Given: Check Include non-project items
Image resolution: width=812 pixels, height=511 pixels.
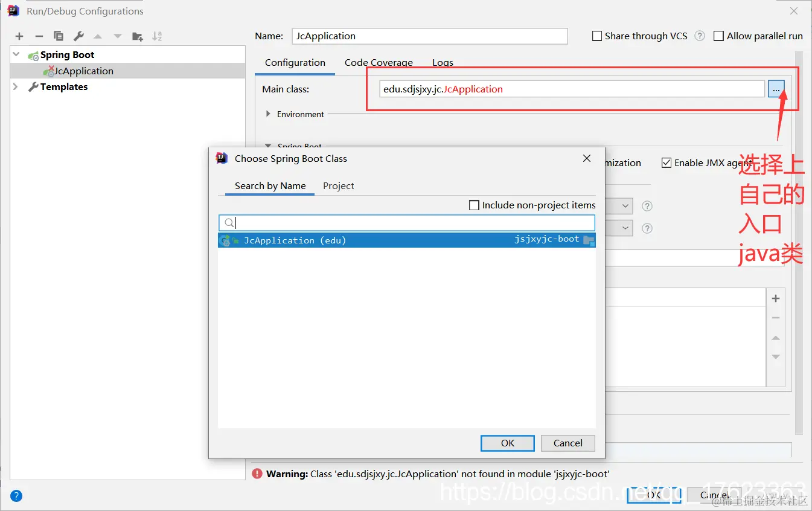Looking at the screenshot, I should tap(475, 205).
